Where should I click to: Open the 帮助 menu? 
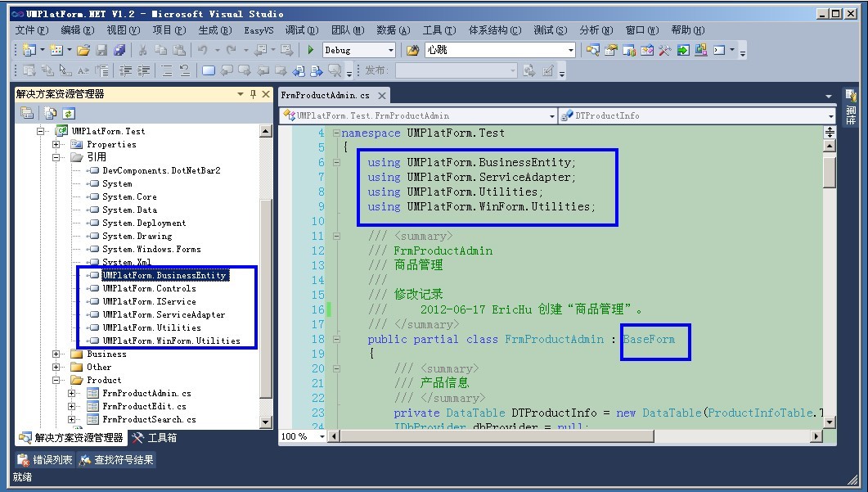[x=687, y=30]
